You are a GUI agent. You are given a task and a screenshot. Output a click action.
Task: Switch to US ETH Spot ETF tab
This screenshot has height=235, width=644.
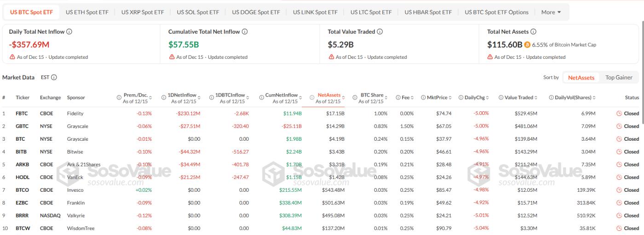tap(87, 12)
